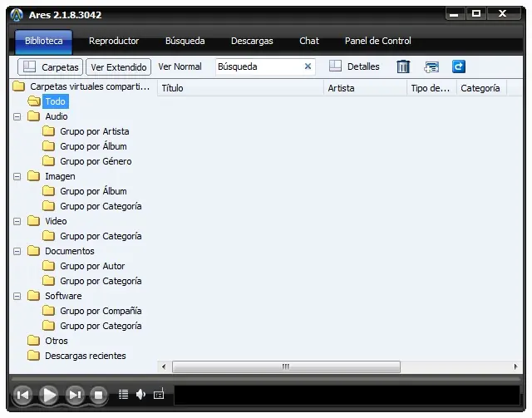Go to the Búsqueda tab
This screenshot has width=532, height=418.
coord(185,41)
